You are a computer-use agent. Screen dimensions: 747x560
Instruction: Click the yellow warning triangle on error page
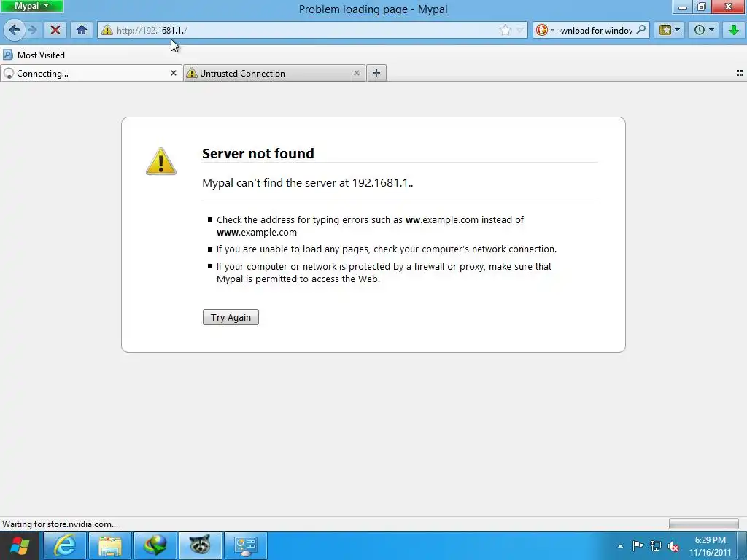pos(161,161)
